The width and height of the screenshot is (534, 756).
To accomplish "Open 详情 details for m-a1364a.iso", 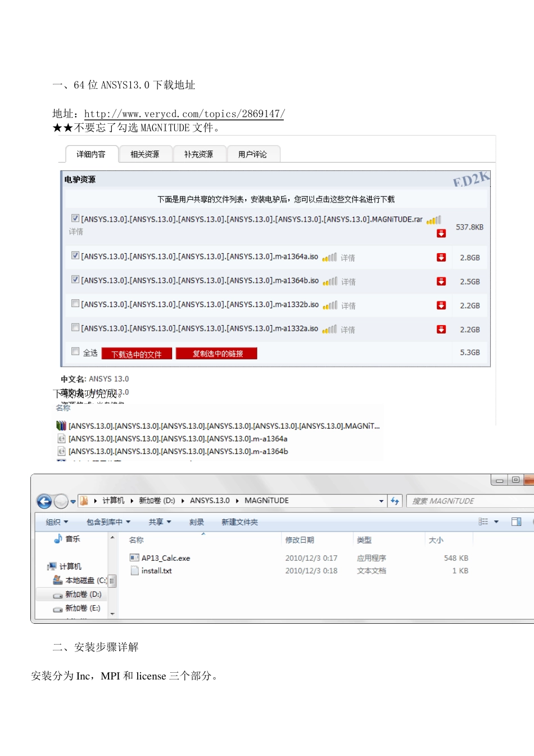I will click(348, 258).
